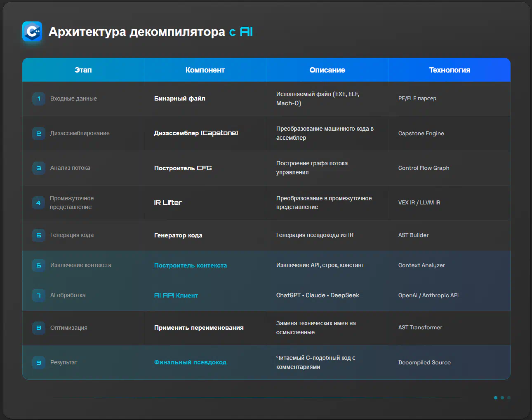
Task: Click the step 6 badge for Извлечение контекста
Action: 39,265
